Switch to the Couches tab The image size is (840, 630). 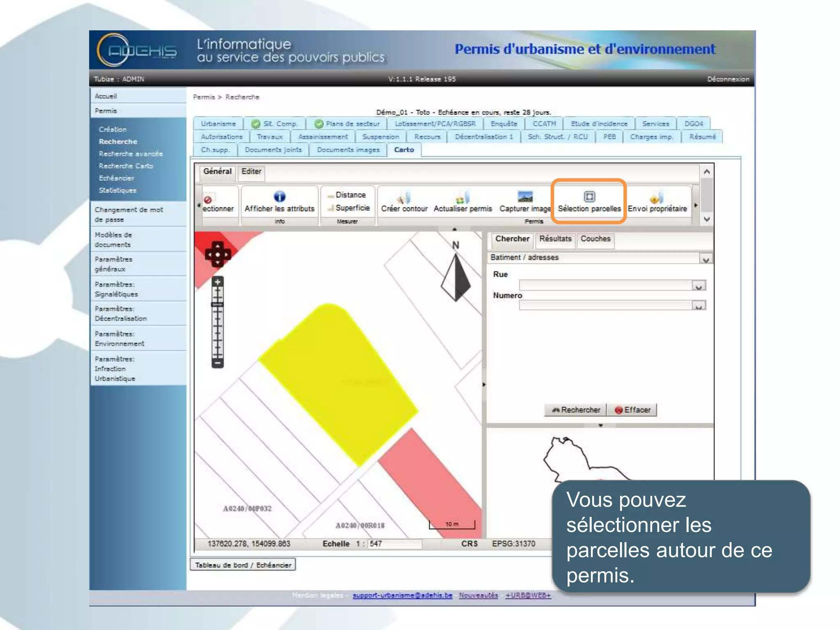(x=595, y=239)
